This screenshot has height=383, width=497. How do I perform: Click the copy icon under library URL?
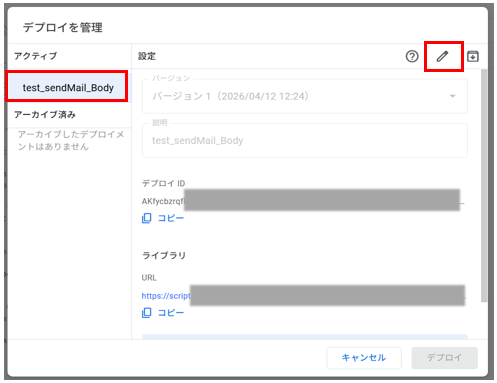click(146, 313)
